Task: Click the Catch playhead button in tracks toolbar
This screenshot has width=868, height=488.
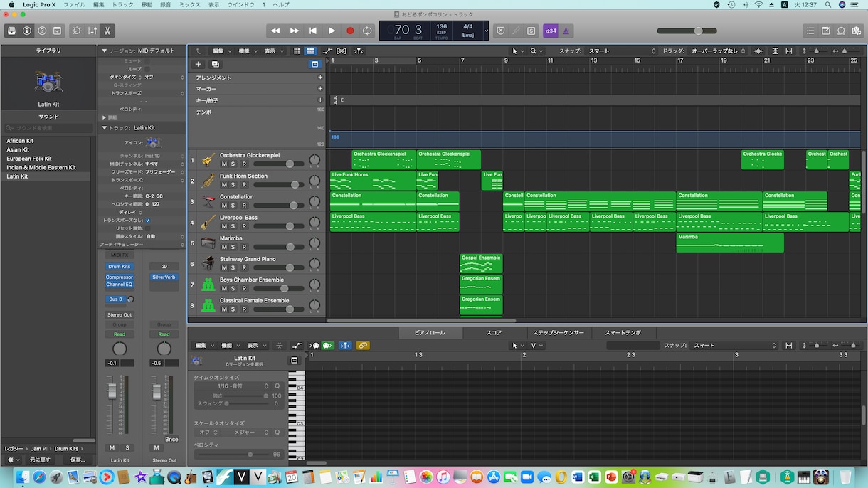Action: (359, 51)
